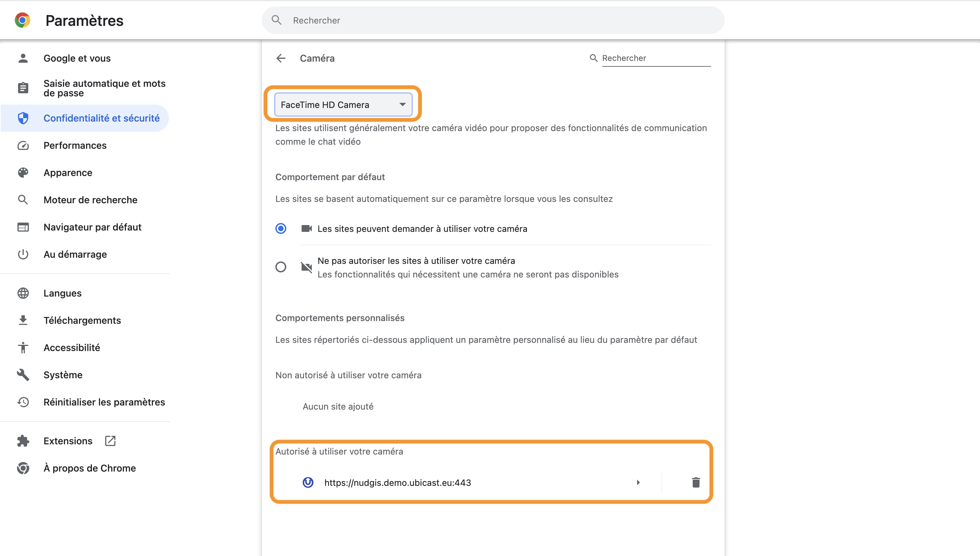Click the Chrome logo next to Paramètres
Screen dimensions: 980x556
(x=22, y=20)
